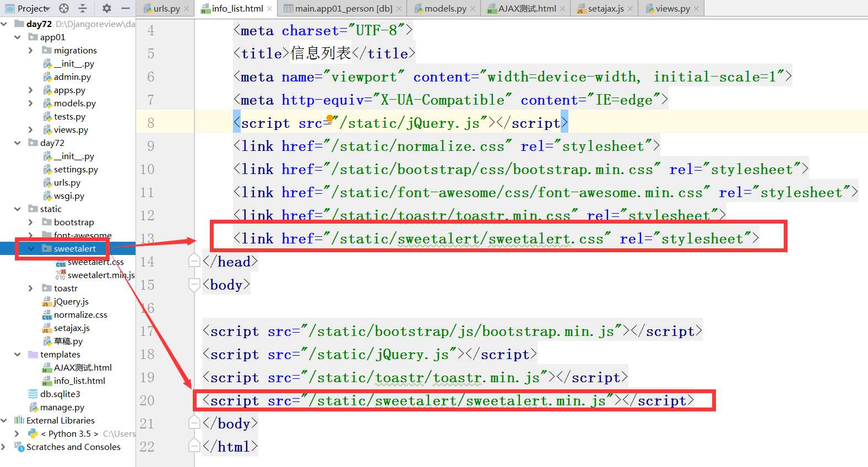This screenshot has width=868, height=467.
Task: Expand the migrations folder
Action: 31,50
